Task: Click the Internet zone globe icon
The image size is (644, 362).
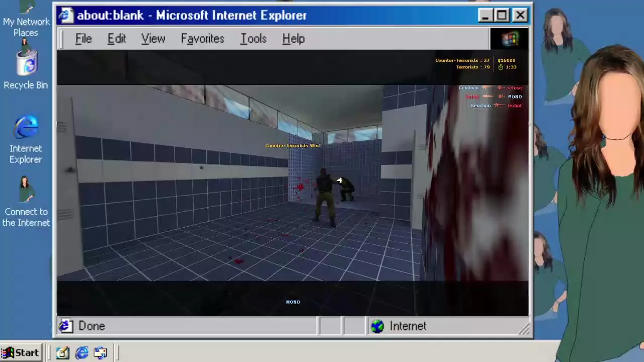Action: tap(377, 326)
